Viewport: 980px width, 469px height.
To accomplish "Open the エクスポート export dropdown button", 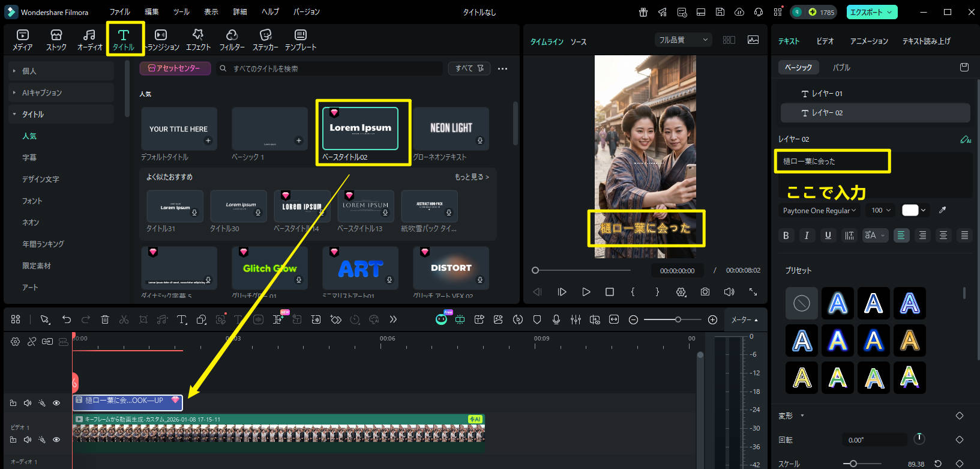I will point(872,12).
